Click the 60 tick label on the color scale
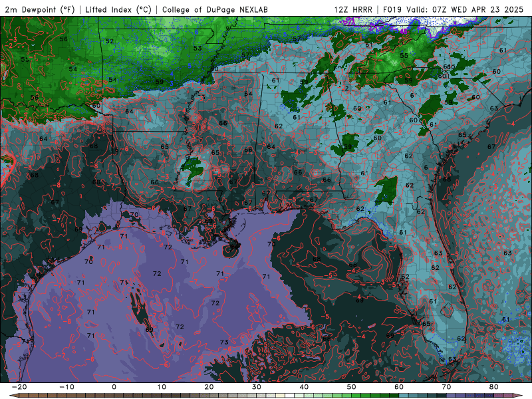Image resolution: width=532 pixels, height=399 pixels. (399, 387)
